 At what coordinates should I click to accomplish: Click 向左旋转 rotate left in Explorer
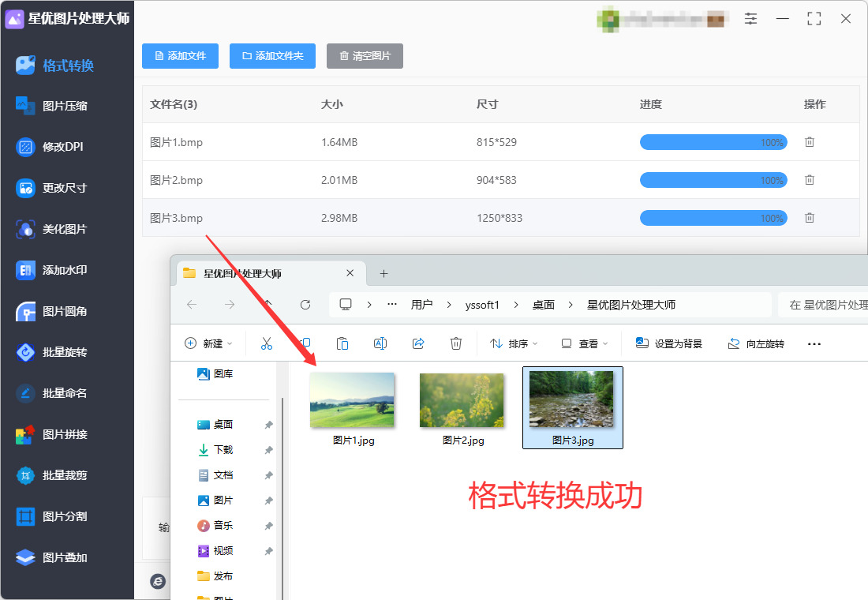(756, 343)
